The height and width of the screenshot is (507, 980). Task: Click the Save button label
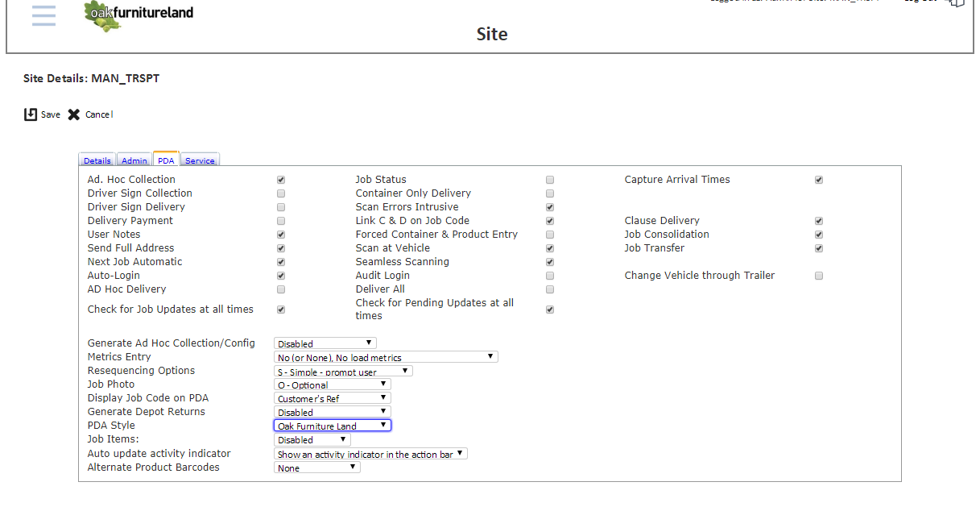pyautogui.click(x=51, y=114)
